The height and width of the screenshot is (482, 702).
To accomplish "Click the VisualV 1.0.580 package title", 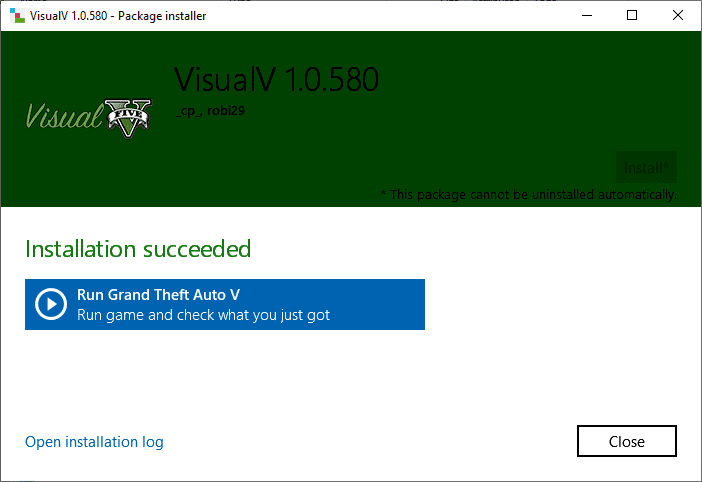I will click(276, 80).
